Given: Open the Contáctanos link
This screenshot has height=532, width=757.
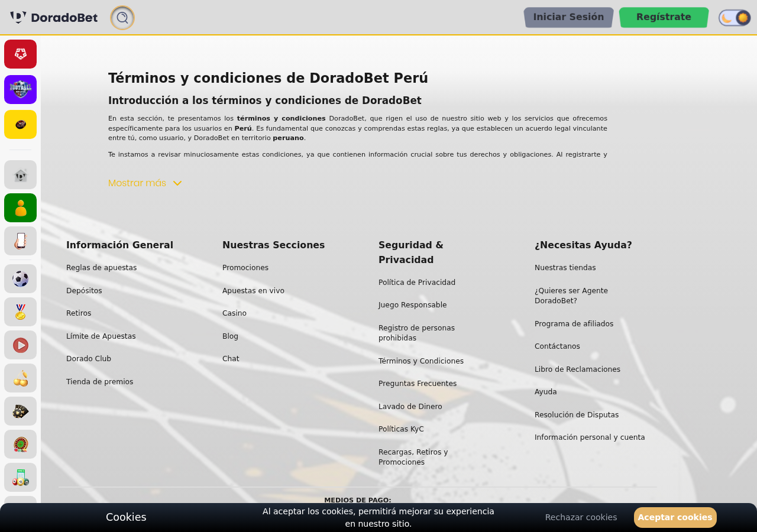Looking at the screenshot, I should click(x=557, y=346).
